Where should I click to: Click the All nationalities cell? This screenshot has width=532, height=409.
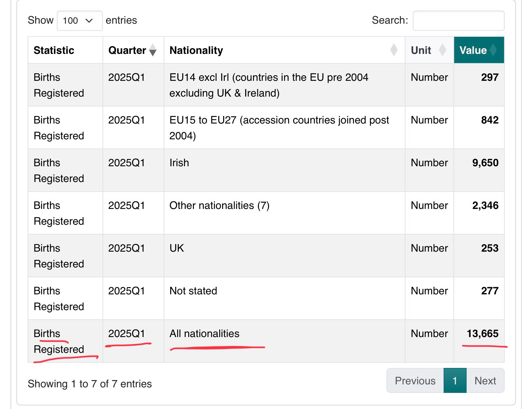204,334
